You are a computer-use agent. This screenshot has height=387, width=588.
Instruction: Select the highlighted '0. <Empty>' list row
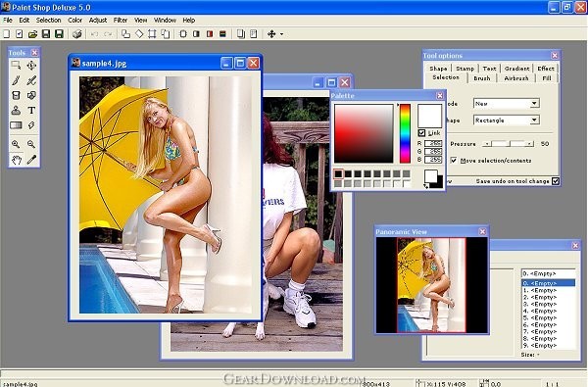pyautogui.click(x=548, y=283)
